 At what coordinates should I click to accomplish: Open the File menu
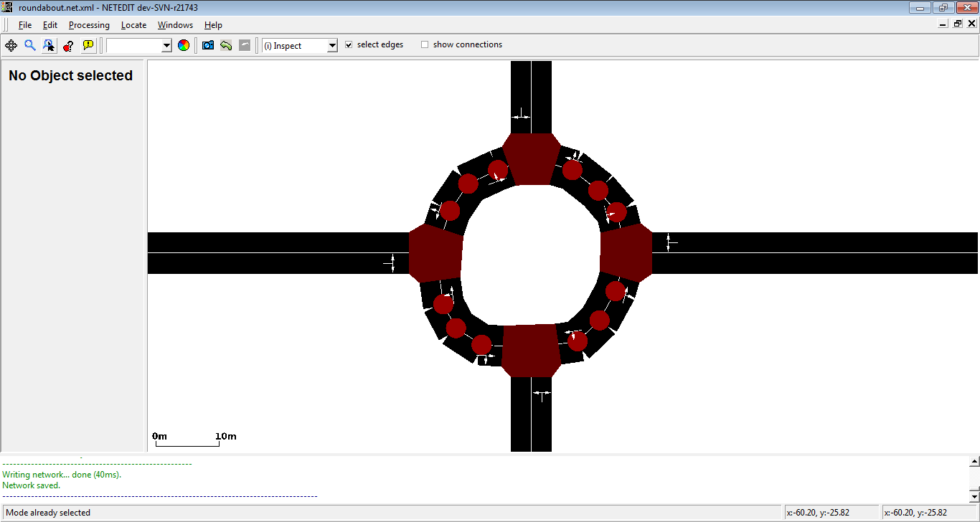click(x=25, y=25)
